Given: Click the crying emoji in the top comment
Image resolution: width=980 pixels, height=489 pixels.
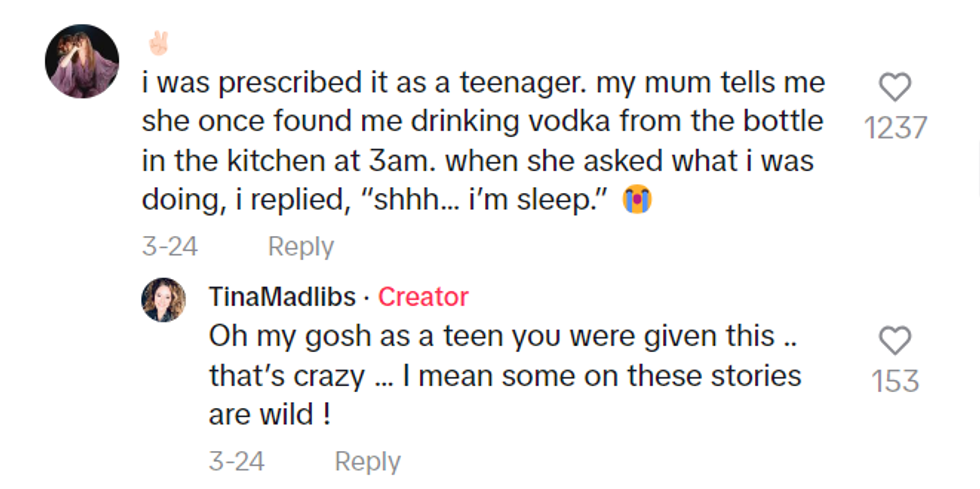Looking at the screenshot, I should (x=636, y=200).
